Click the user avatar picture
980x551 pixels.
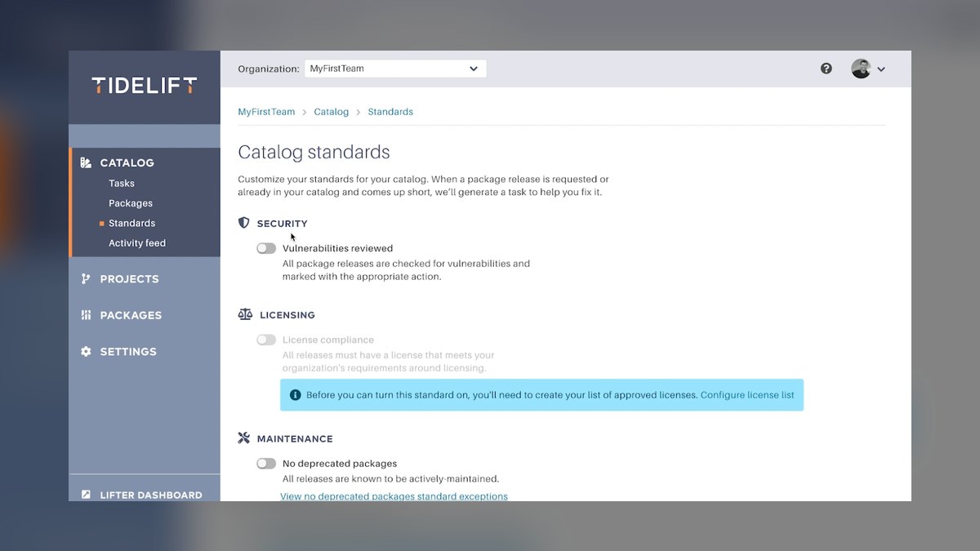click(x=861, y=69)
